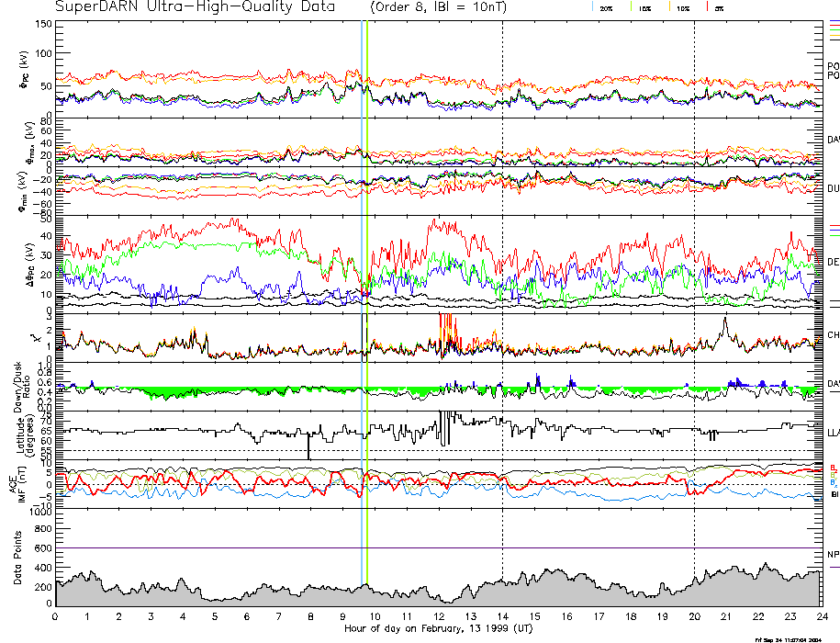
Task: Click the dashed vertical line at hour 14
Action: (x=503, y=276)
